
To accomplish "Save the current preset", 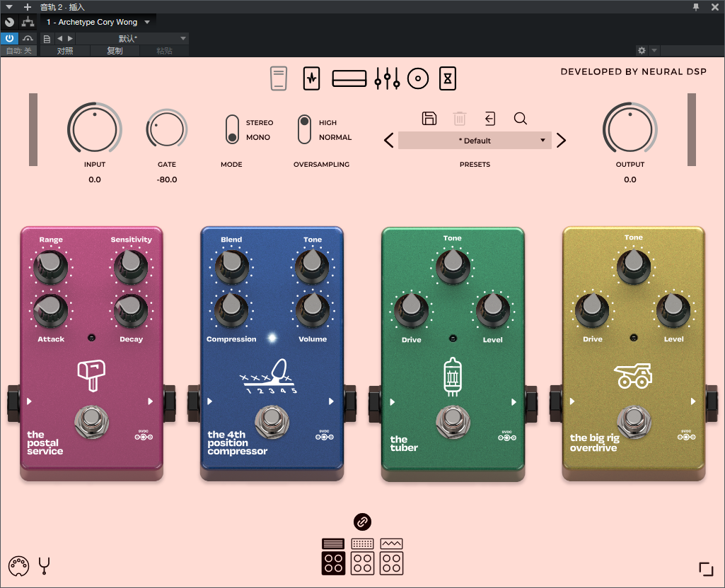I will click(429, 119).
